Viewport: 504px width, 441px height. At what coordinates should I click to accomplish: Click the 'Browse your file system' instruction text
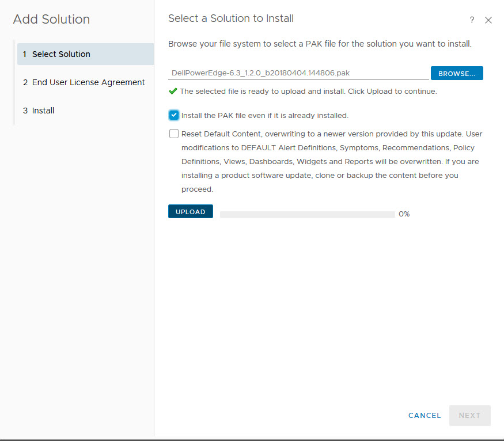(320, 44)
